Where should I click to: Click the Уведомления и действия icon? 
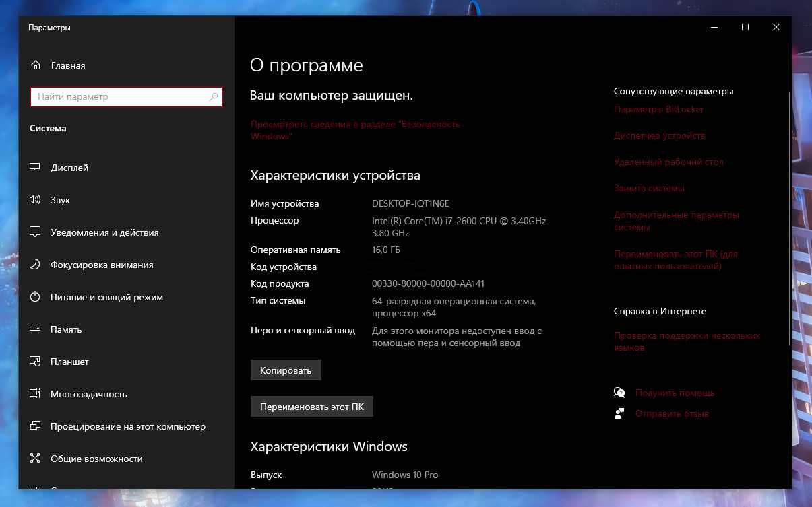point(36,232)
